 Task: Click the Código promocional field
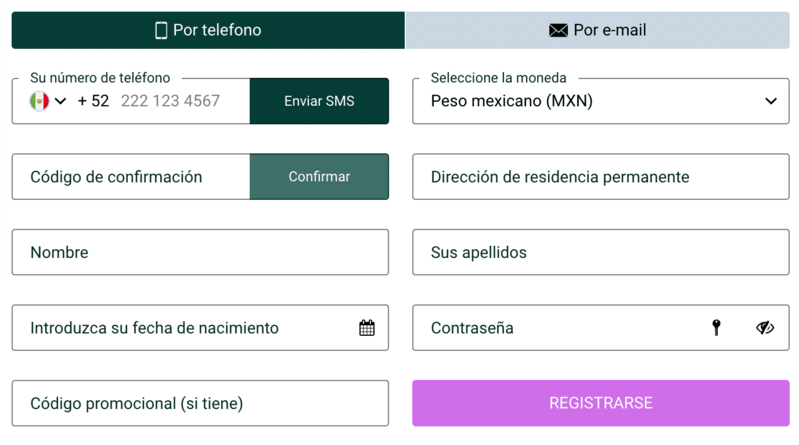coord(200,403)
